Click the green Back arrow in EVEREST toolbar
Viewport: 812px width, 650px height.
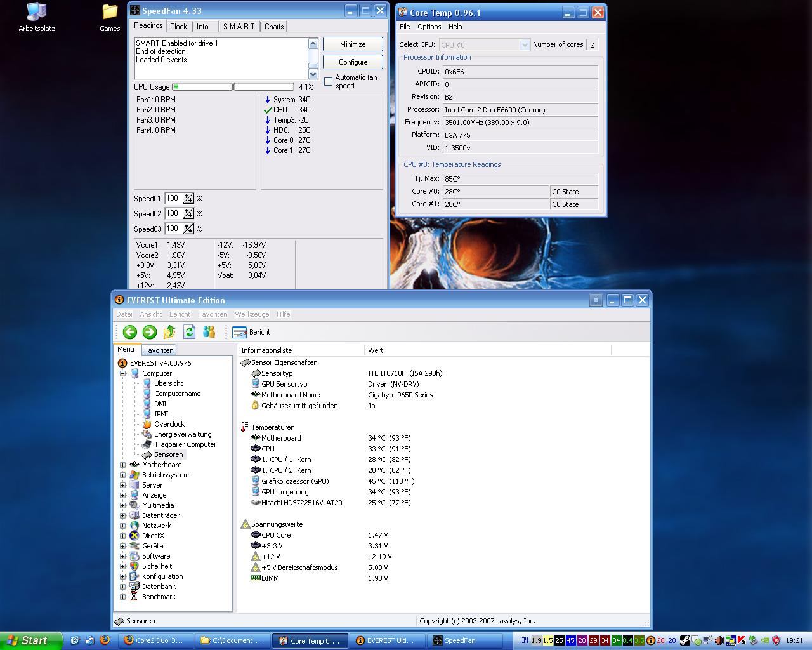(130, 332)
